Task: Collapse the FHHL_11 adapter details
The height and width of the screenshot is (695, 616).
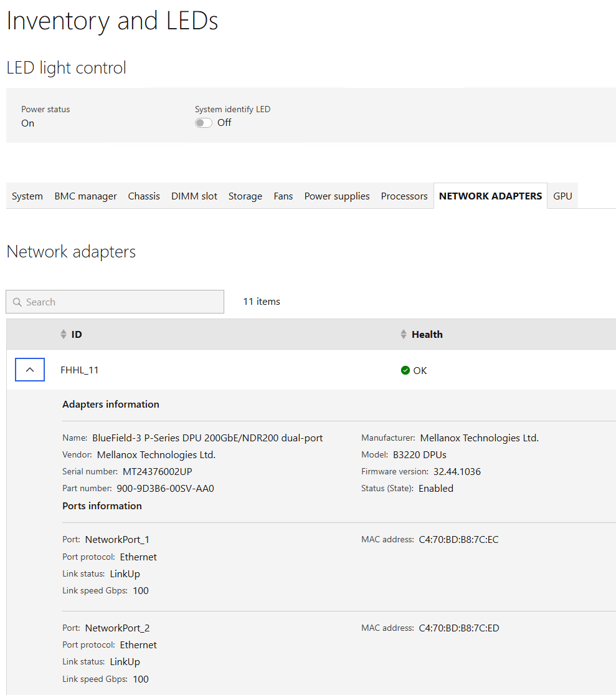Action: pyautogui.click(x=29, y=369)
